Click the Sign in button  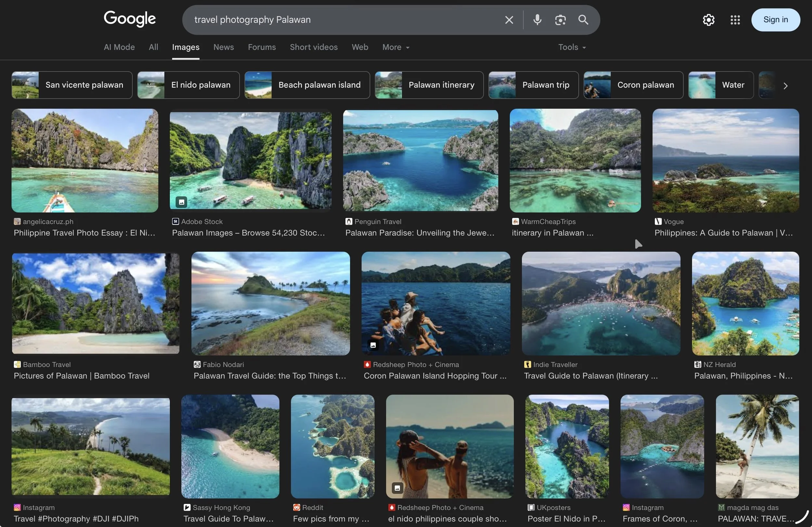pyautogui.click(x=775, y=20)
